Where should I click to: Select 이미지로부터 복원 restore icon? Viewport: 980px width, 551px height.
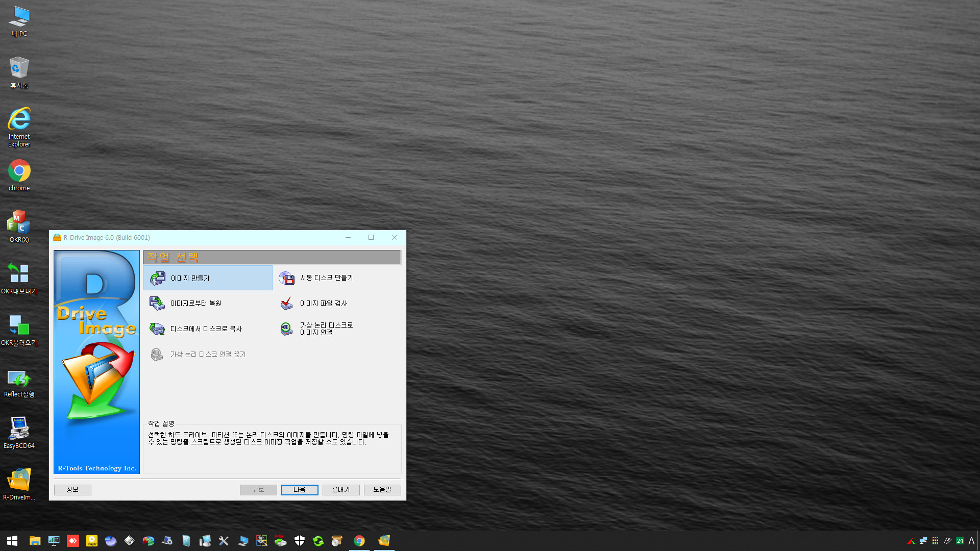(157, 304)
